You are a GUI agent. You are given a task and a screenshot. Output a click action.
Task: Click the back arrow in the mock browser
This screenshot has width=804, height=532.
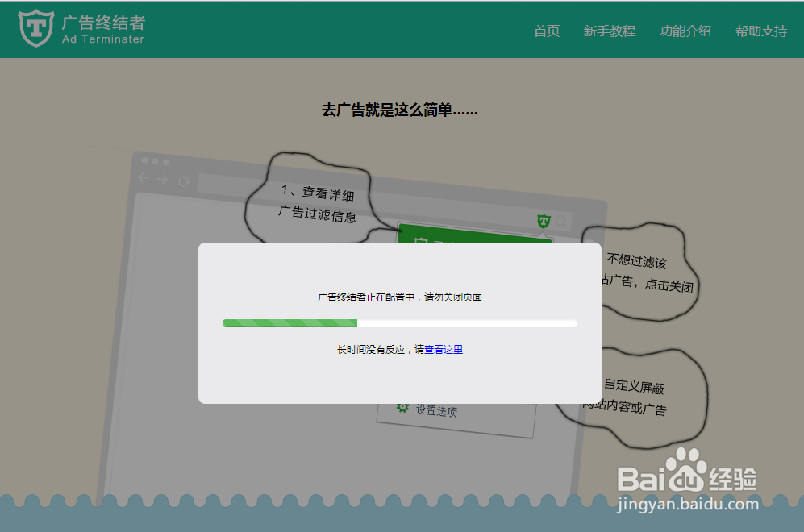(x=144, y=177)
